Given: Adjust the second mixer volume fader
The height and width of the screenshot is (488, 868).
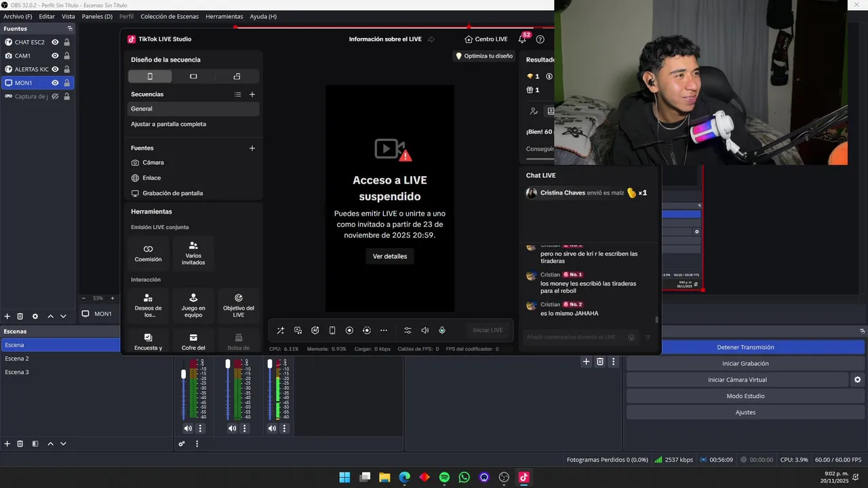Looking at the screenshot, I should (x=228, y=365).
